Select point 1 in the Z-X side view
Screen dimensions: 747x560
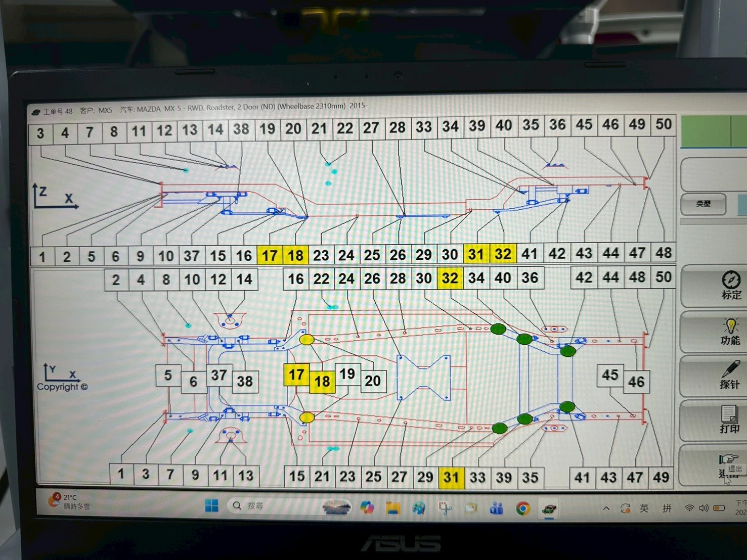point(42,257)
